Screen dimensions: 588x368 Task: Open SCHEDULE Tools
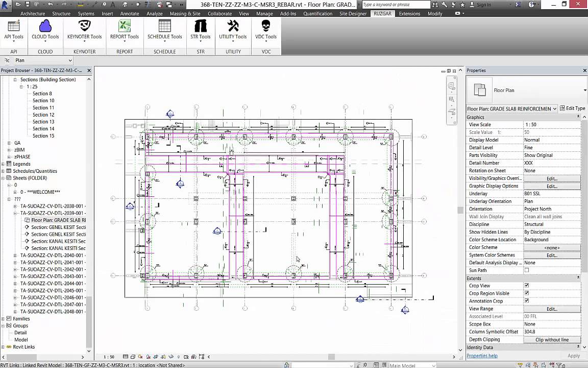164,32
